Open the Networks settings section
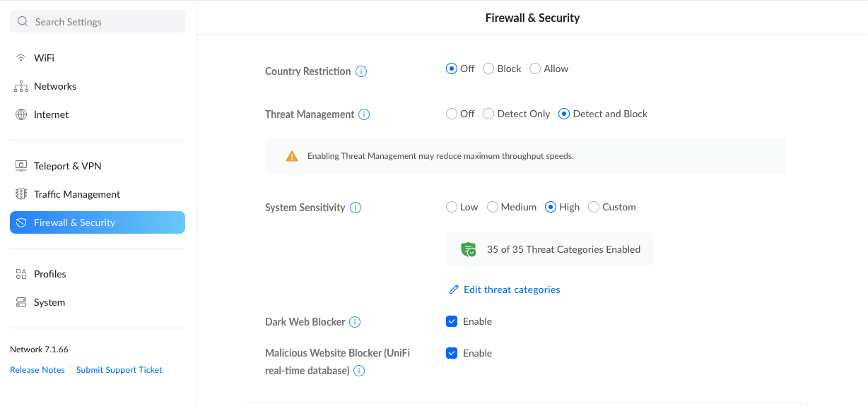 point(54,86)
